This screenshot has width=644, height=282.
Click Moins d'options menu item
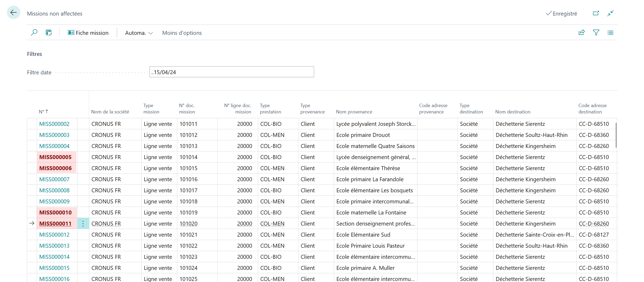(182, 33)
